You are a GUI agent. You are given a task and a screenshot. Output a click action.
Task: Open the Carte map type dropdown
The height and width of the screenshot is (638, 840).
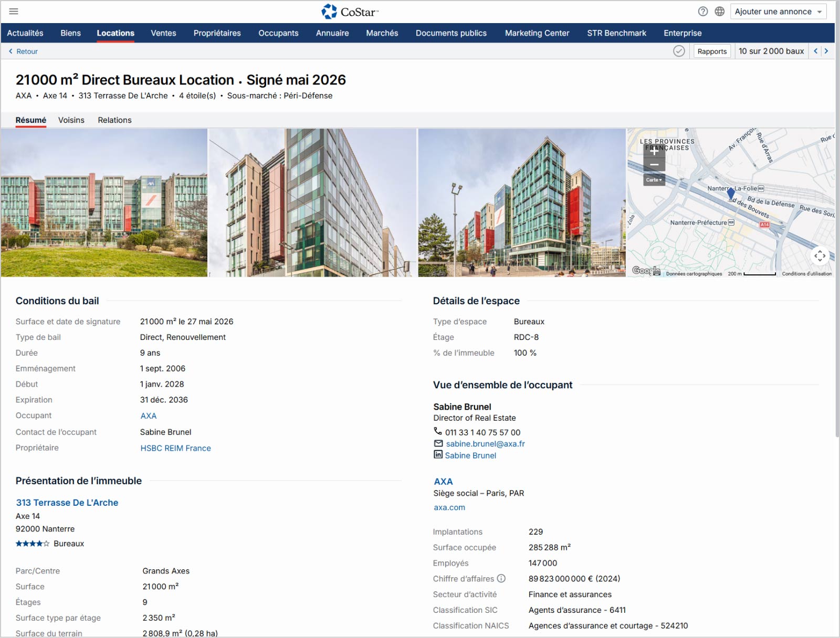[x=654, y=179]
